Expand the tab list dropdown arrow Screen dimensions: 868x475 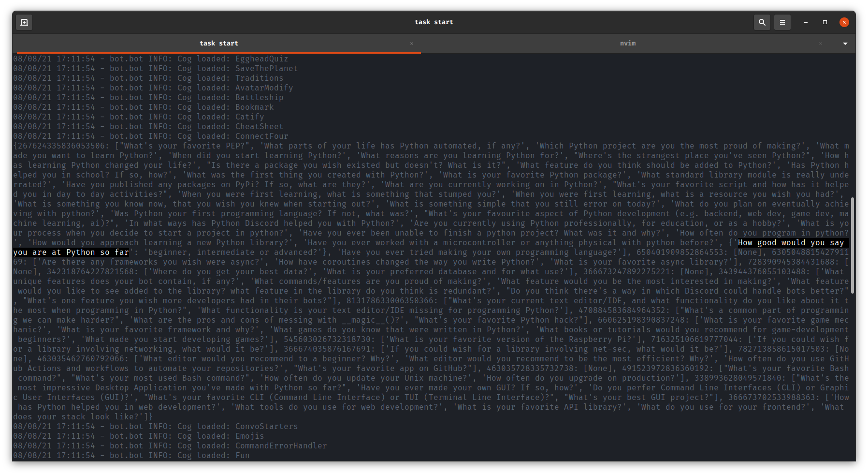click(845, 44)
